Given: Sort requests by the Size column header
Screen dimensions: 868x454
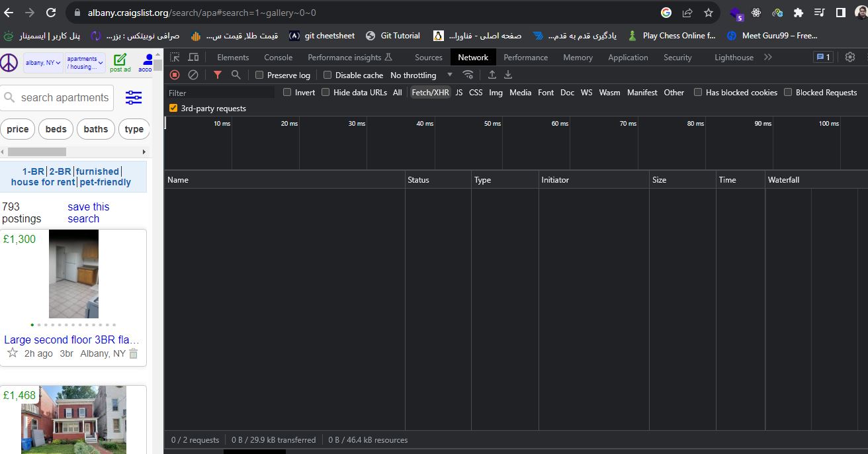Looking at the screenshot, I should (x=683, y=180).
